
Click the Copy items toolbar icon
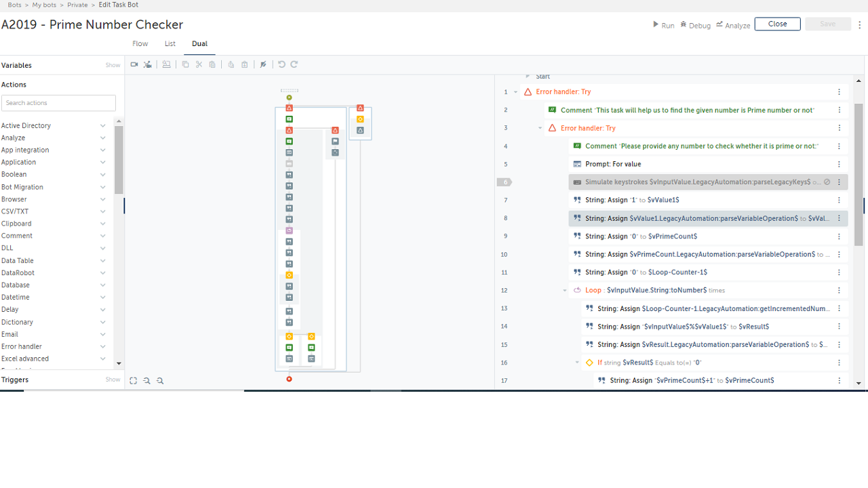185,64
